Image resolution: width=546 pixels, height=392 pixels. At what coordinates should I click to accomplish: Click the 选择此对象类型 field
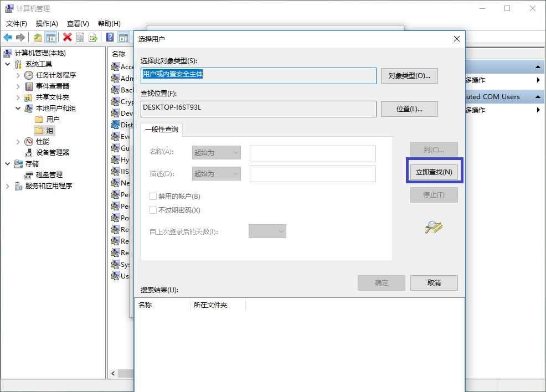tap(259, 75)
